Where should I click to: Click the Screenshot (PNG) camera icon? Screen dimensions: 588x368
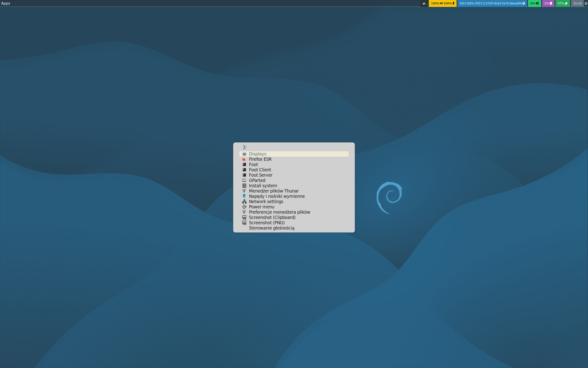244,223
